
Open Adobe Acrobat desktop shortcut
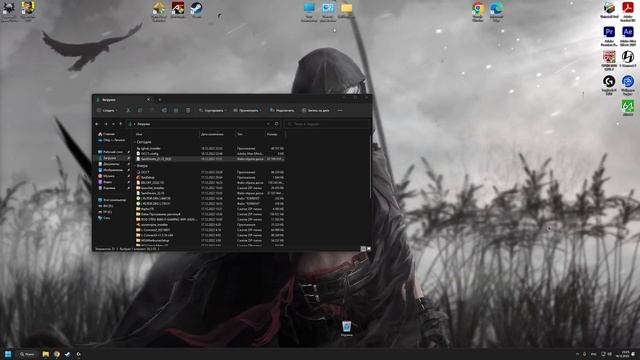(628, 11)
